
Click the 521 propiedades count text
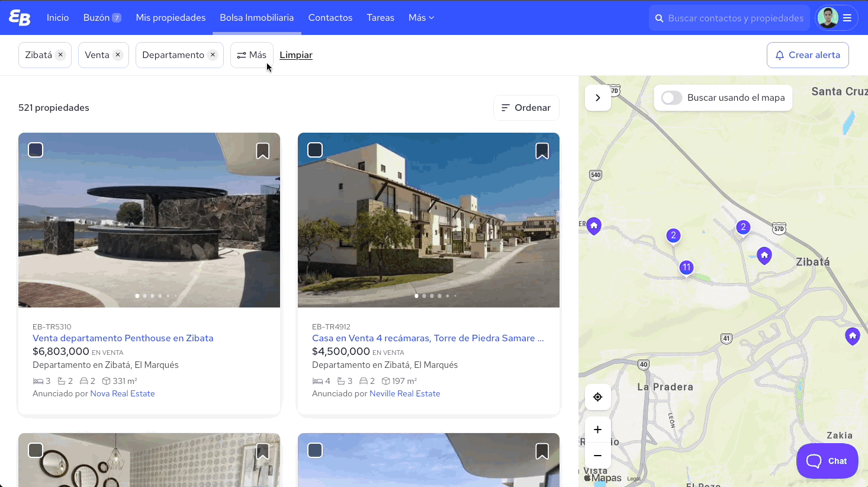click(x=54, y=108)
